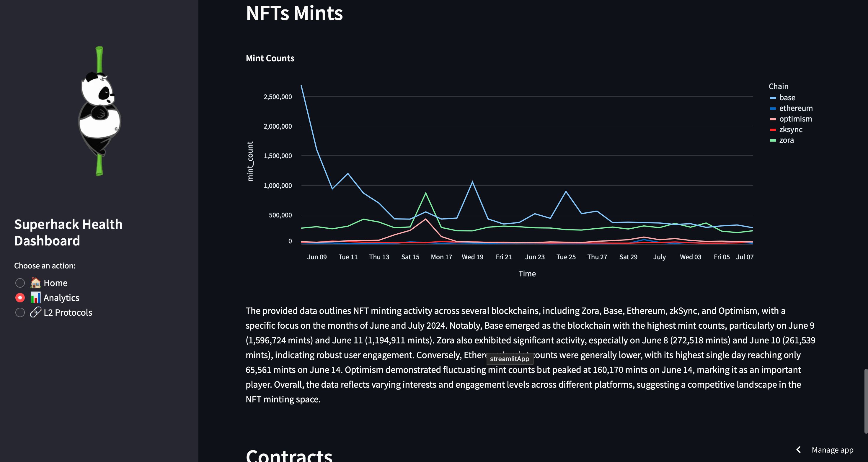
Task: Click the 'Wed 03' x-axis label
Action: tap(691, 257)
